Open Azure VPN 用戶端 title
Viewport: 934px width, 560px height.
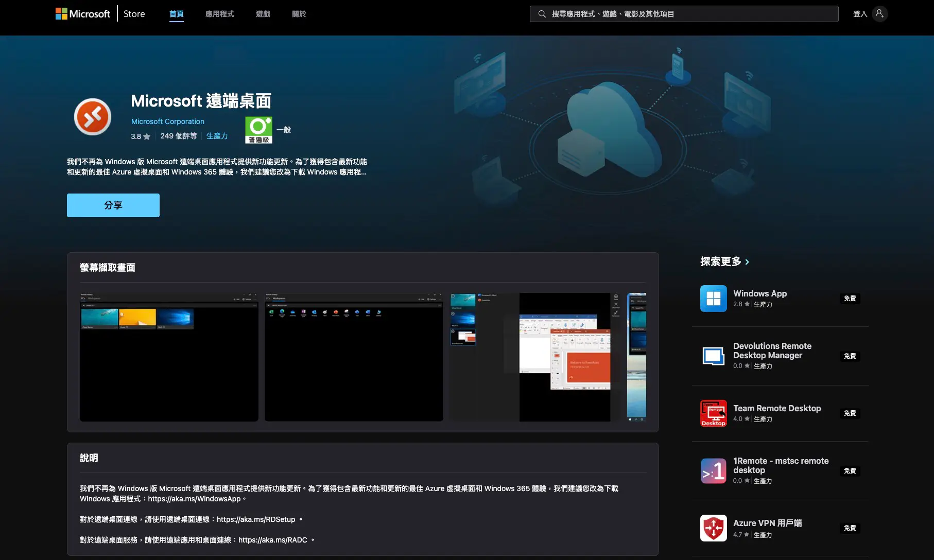tap(767, 523)
